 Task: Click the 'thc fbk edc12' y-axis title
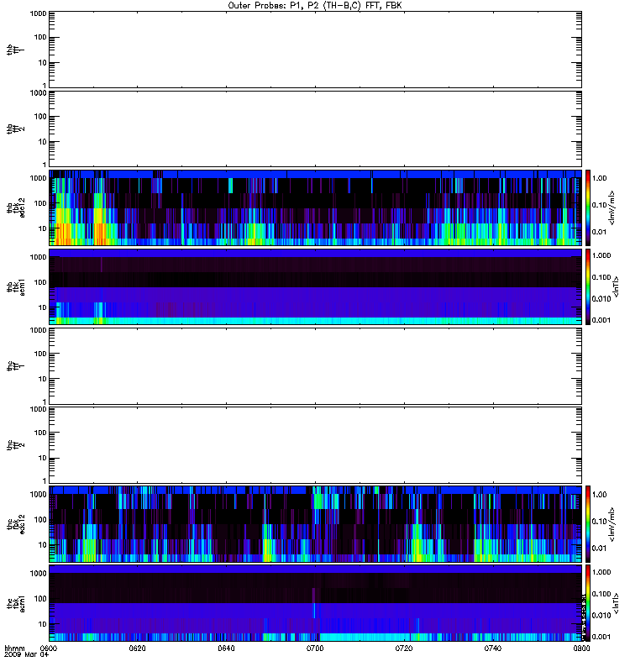pyautogui.click(x=16, y=524)
